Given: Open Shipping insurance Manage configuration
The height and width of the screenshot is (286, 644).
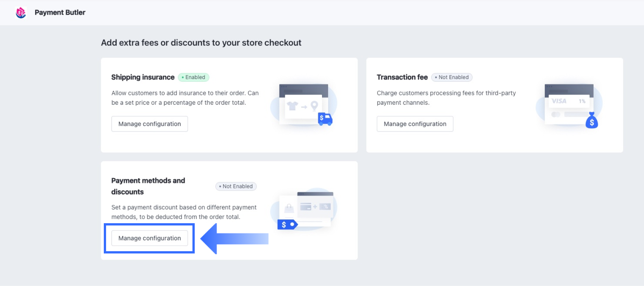Looking at the screenshot, I should tap(150, 124).
